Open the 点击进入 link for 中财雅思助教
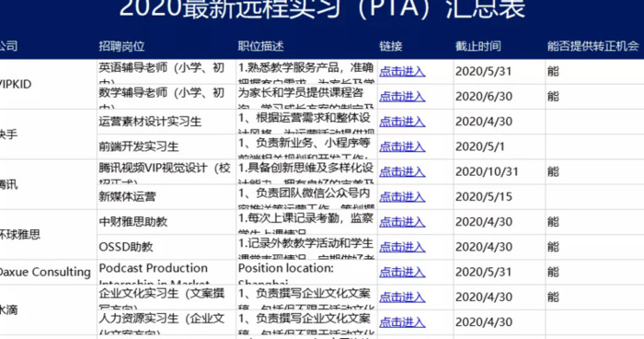The height and width of the screenshot is (339, 644). pyautogui.click(x=402, y=222)
